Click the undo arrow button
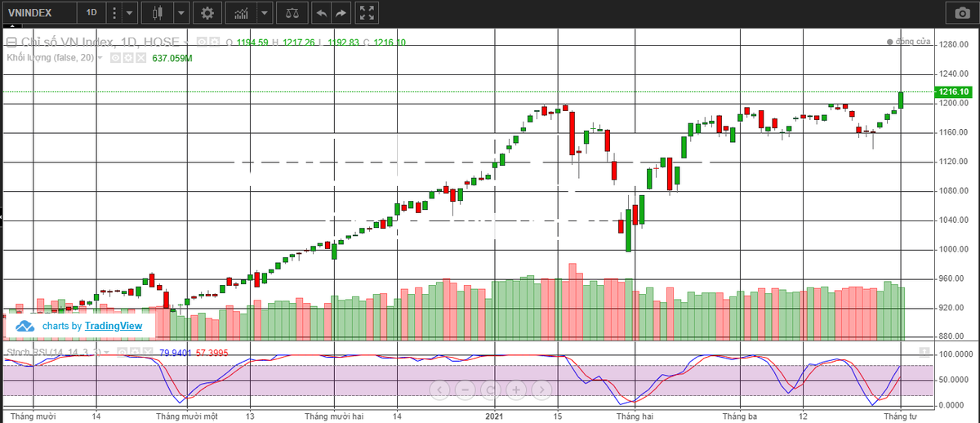The height and width of the screenshot is (423, 980). [x=322, y=12]
